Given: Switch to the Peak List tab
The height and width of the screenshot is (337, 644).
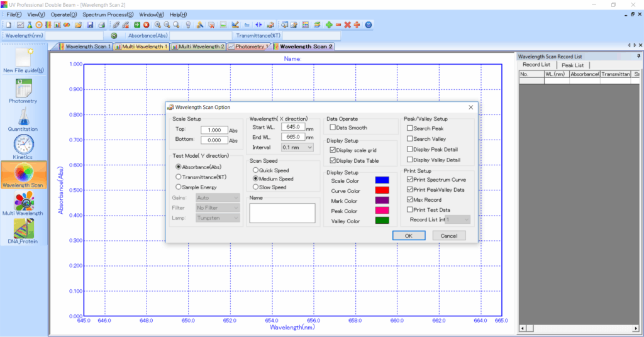Looking at the screenshot, I should (x=572, y=65).
